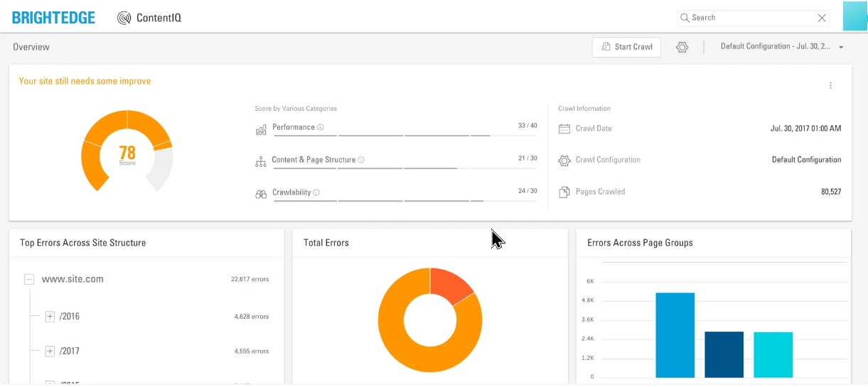Screen dimensions: 868x387
Task: Click the Performance score progress bar
Action: pyautogui.click(x=405, y=135)
